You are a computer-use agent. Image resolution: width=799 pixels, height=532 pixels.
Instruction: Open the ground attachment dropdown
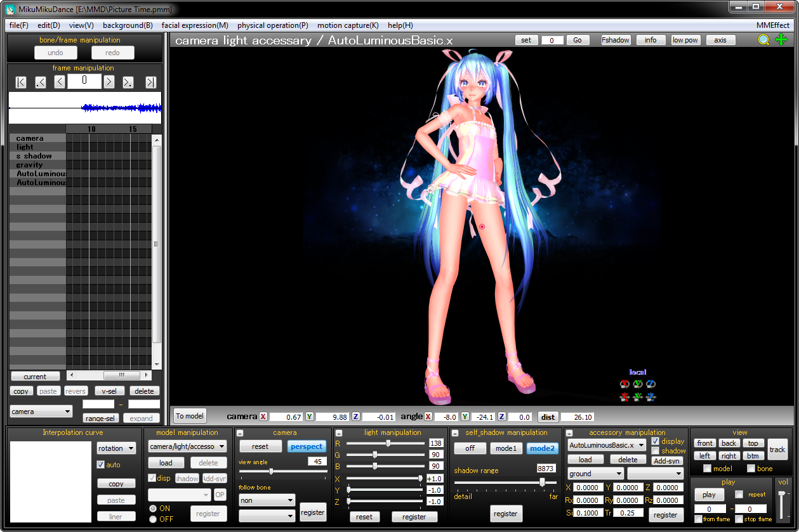pyautogui.click(x=595, y=474)
